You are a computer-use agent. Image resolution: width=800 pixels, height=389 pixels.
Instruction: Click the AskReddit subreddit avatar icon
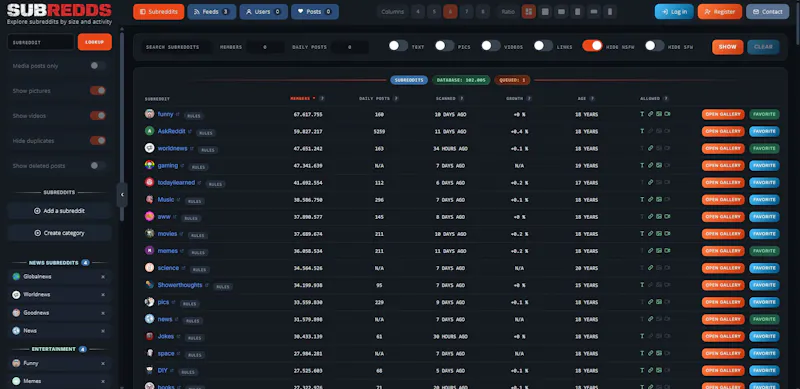149,131
